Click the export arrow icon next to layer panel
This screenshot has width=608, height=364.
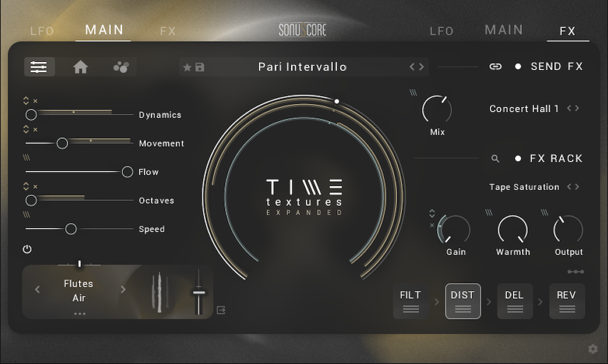pyautogui.click(x=221, y=310)
